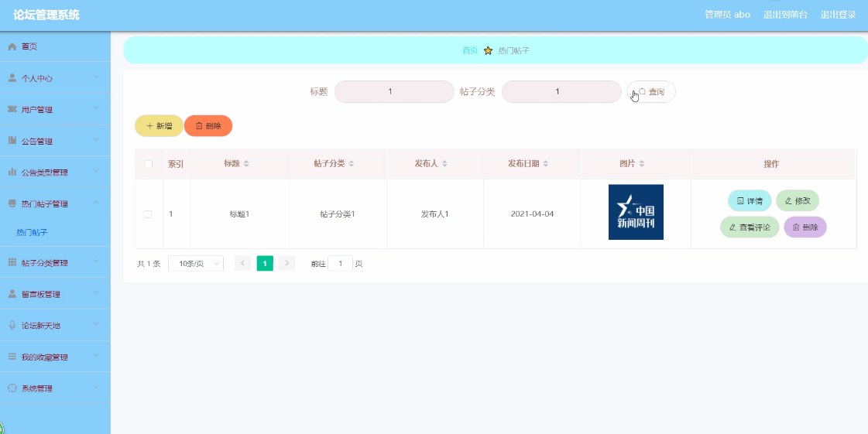Toggle the select-all checkbox in table header
868x434 pixels.
point(149,164)
